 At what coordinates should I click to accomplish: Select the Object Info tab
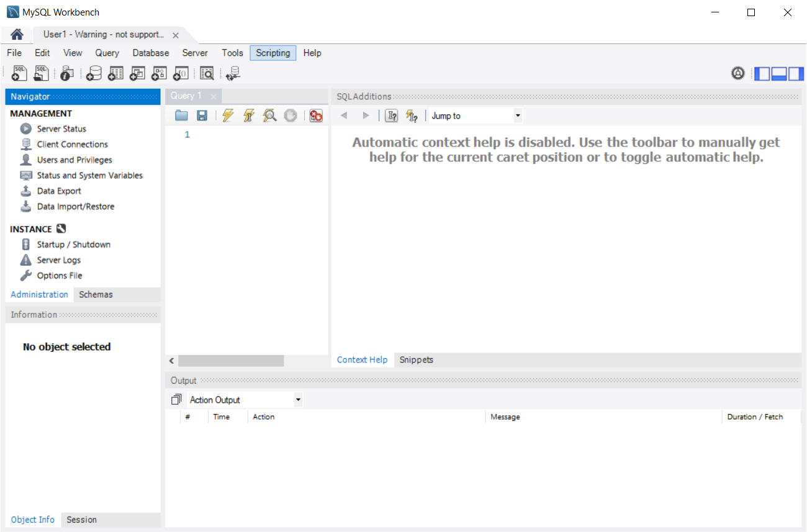click(x=33, y=520)
